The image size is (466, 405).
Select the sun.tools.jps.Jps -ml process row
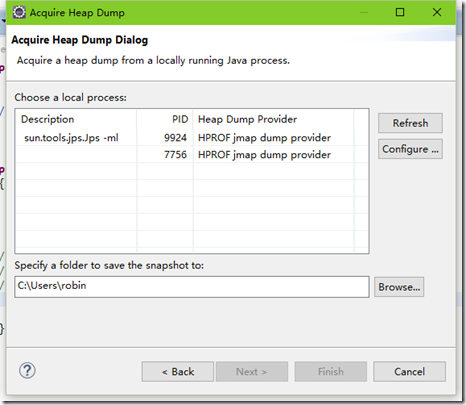192,138
